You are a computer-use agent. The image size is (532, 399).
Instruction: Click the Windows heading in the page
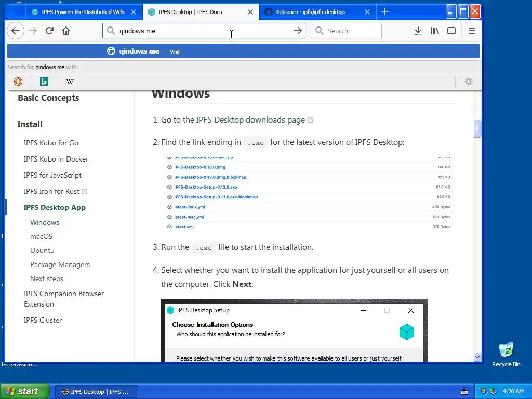tap(180, 94)
